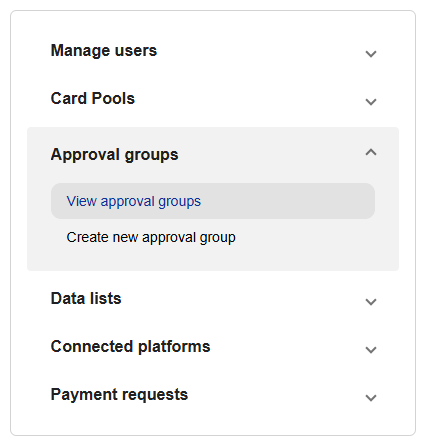Expand the Card Pools chevron
The image size is (426, 444).
[371, 102]
